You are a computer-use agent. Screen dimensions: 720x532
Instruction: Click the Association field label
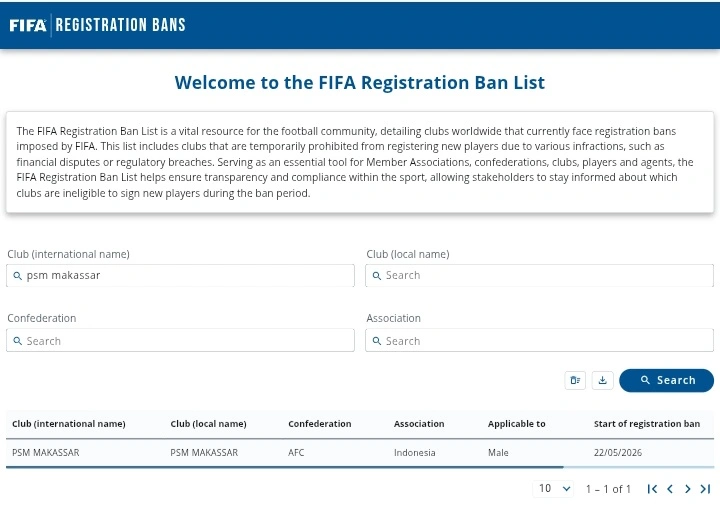click(394, 318)
